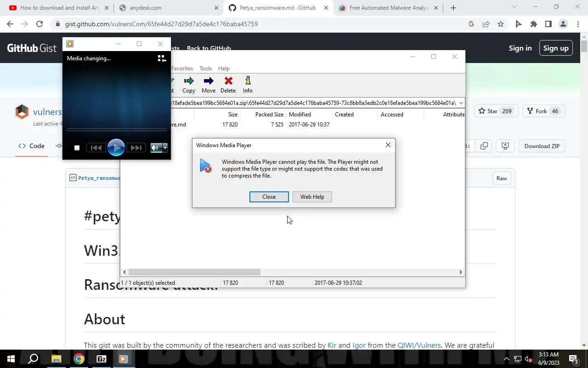Open Info tool in 7-Zip
Screen dimensions: 588x368
point(248,85)
